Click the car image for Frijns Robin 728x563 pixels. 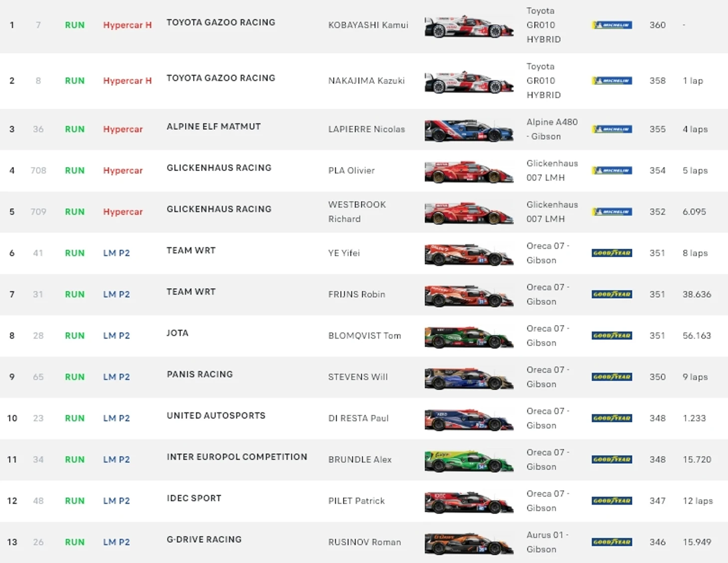469,296
